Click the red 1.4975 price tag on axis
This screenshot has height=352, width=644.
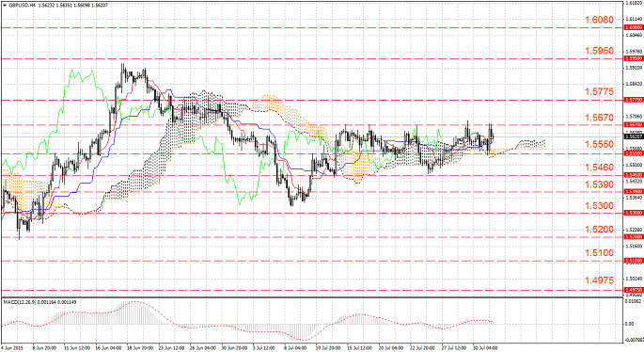634,290
